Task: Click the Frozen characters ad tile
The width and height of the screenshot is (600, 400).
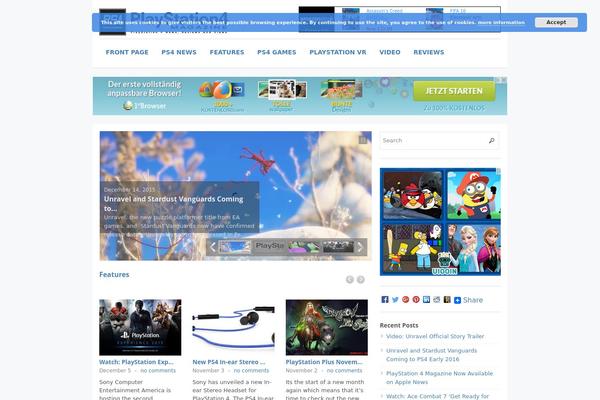Action: click(x=474, y=248)
